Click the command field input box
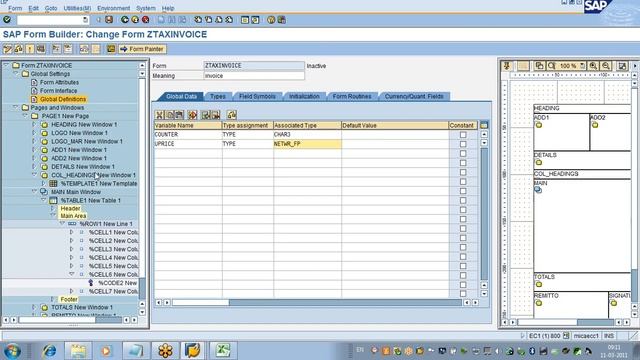 (x=52, y=20)
